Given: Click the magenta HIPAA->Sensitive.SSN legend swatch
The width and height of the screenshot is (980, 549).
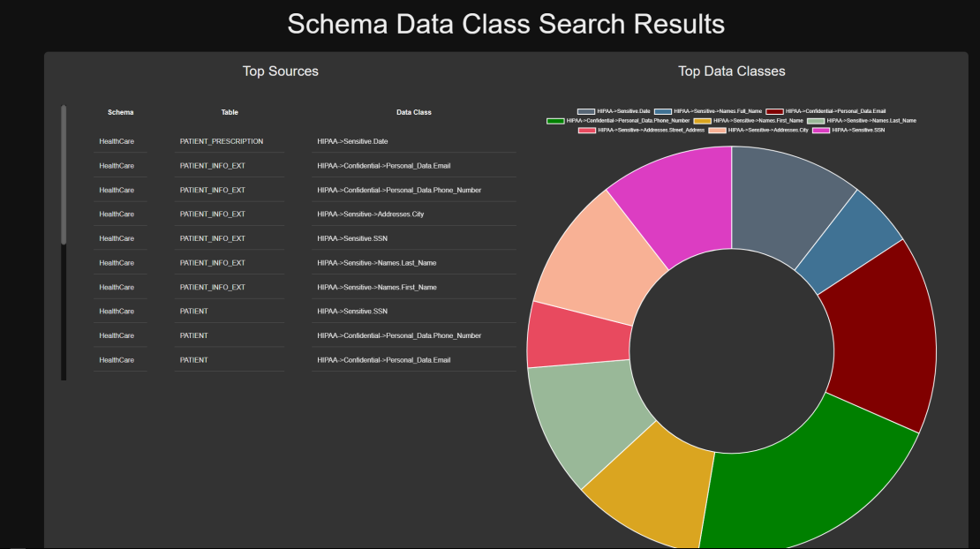Looking at the screenshot, I should pos(823,129).
